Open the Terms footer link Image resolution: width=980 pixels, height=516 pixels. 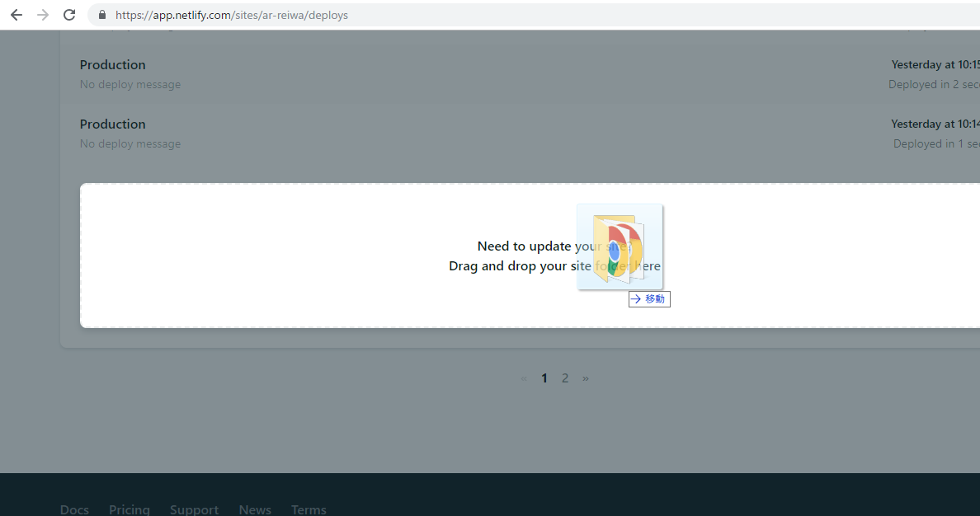(x=309, y=509)
